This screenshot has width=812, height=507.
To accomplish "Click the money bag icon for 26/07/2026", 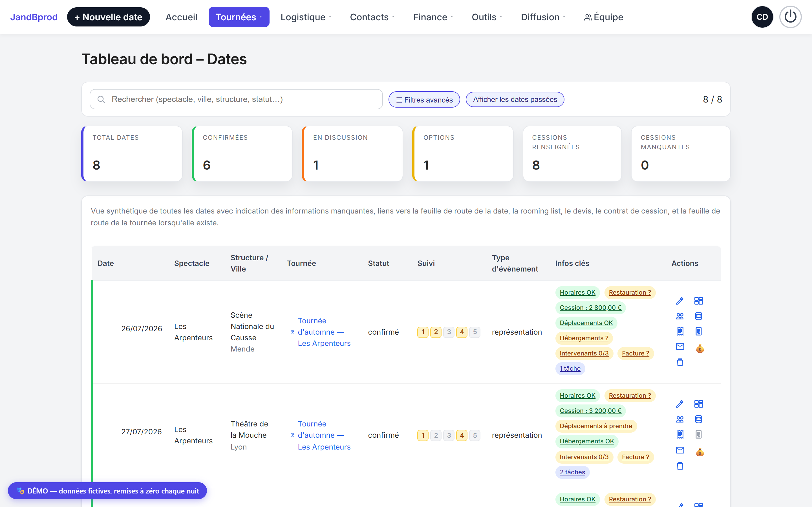I will 700,349.
